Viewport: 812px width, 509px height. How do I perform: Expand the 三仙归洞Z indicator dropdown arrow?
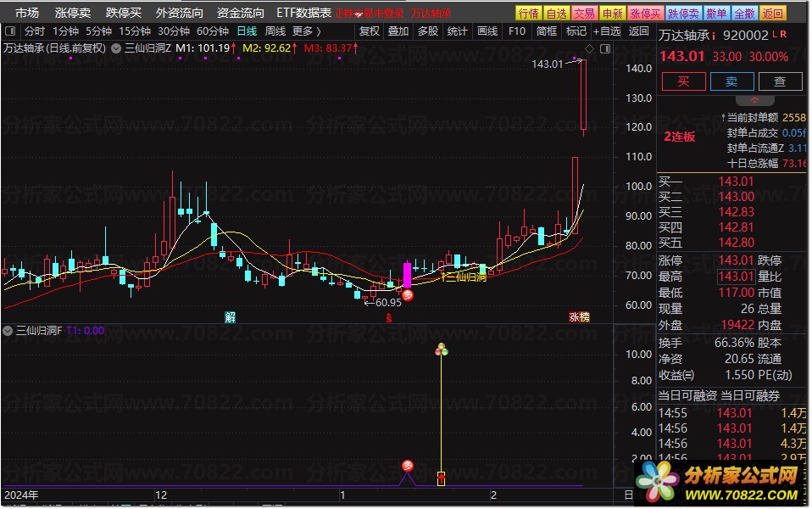coord(116,48)
